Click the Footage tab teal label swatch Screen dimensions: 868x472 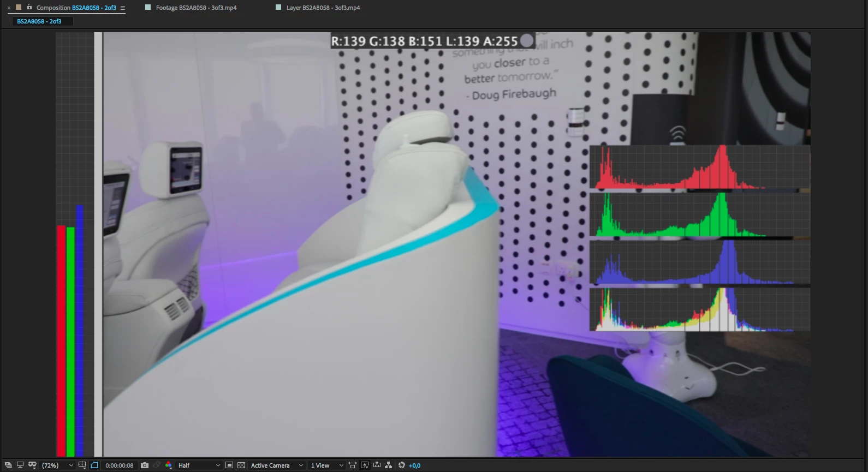coord(147,7)
